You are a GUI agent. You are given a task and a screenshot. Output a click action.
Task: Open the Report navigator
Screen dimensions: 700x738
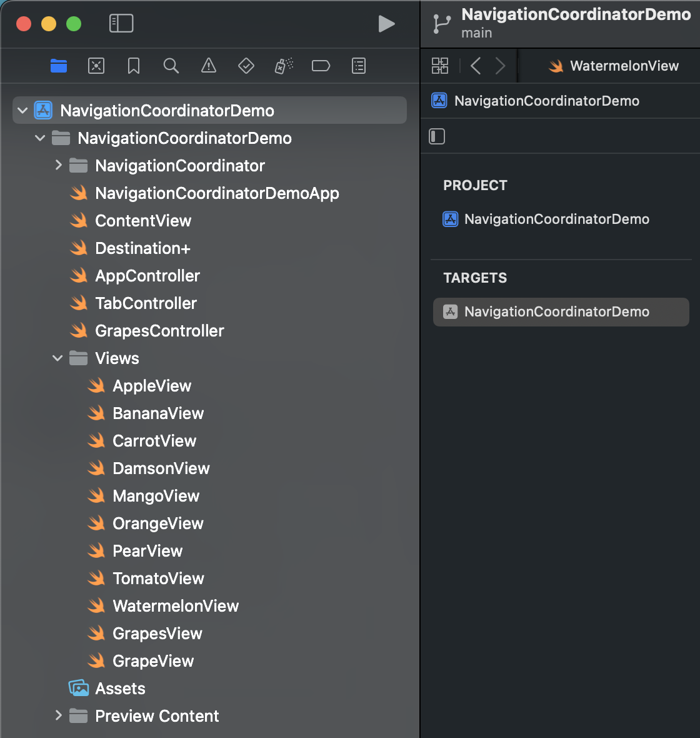click(x=359, y=66)
